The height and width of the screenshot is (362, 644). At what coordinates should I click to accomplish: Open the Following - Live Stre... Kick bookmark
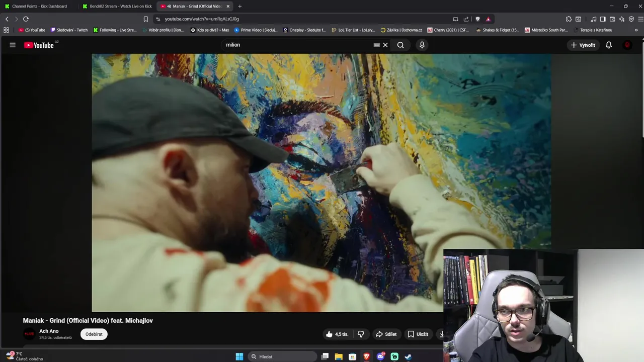(x=115, y=30)
